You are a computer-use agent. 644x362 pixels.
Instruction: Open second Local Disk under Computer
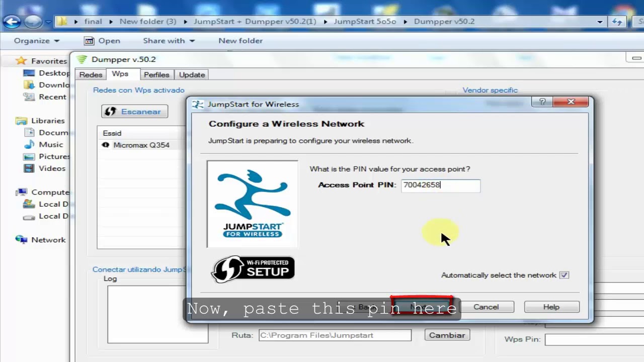click(x=46, y=216)
